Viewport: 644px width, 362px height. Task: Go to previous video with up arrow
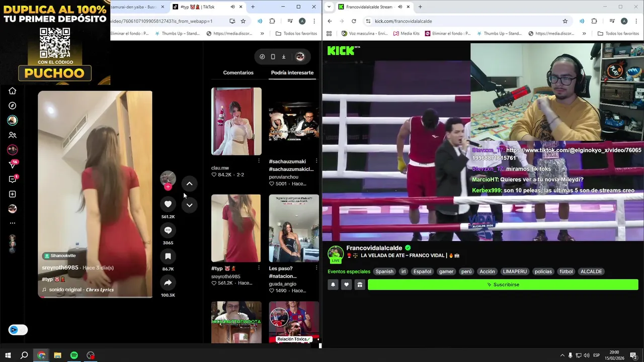189,184
